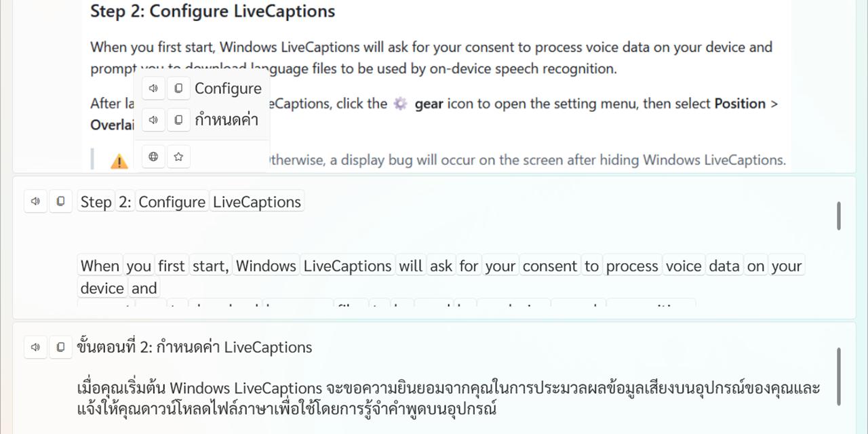868x434 pixels.
Task: Copy the "Step 2: Configure LiveCaptions" heading
Action: (x=60, y=201)
